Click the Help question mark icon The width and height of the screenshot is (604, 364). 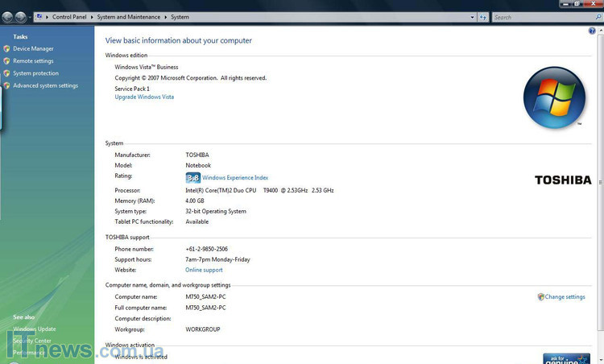pos(592,31)
